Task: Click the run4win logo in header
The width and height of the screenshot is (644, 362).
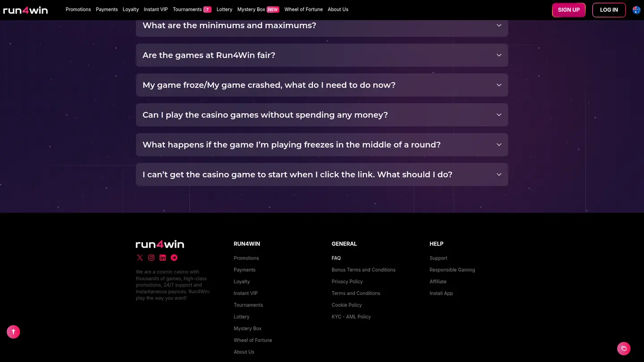Action: [25, 10]
